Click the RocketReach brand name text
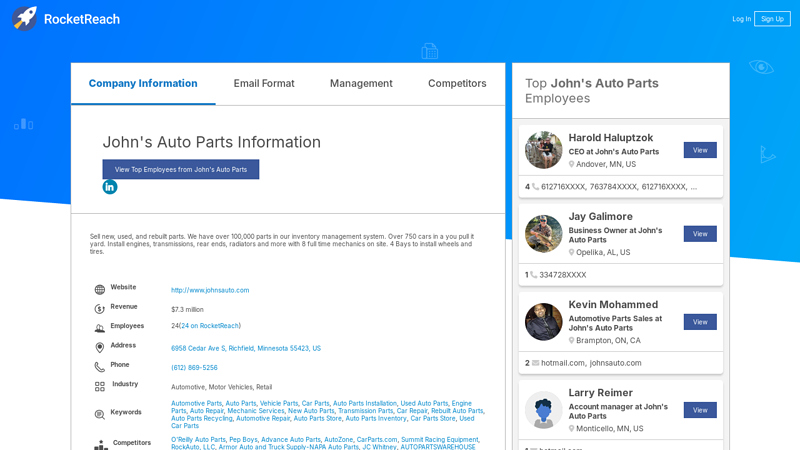The width and height of the screenshot is (800, 450). [82, 19]
